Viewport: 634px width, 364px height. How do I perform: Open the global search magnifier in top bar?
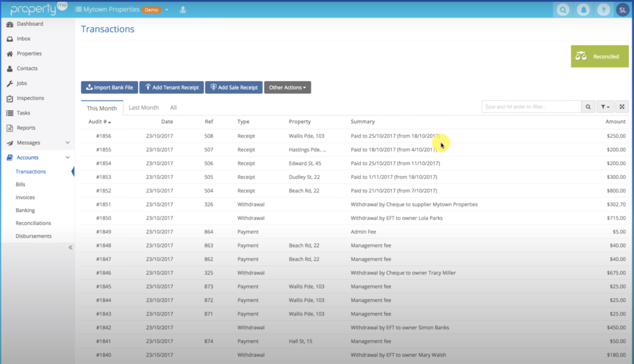(563, 9)
